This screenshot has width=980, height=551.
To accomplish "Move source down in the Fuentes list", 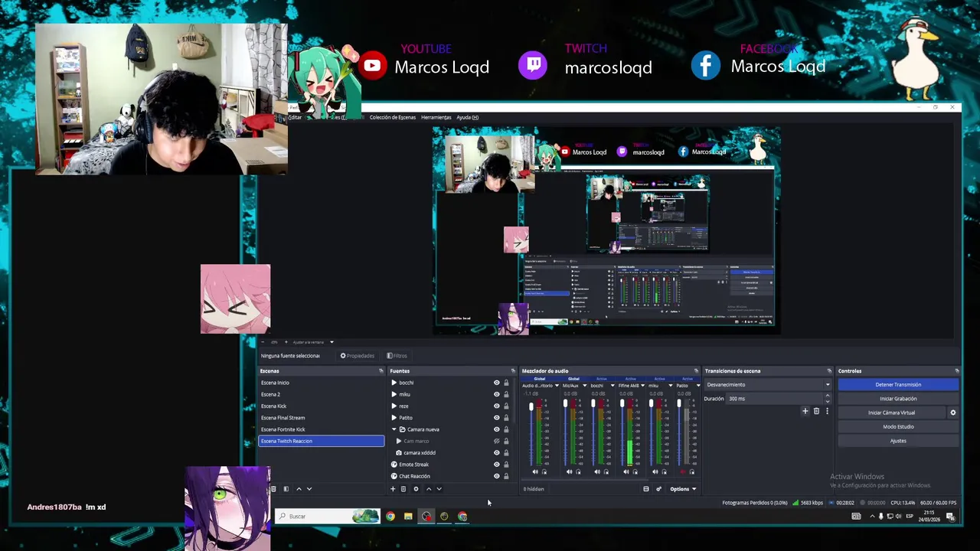I will (439, 489).
